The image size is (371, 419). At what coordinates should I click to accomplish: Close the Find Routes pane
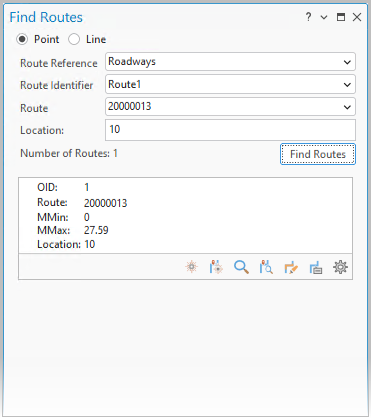click(357, 17)
